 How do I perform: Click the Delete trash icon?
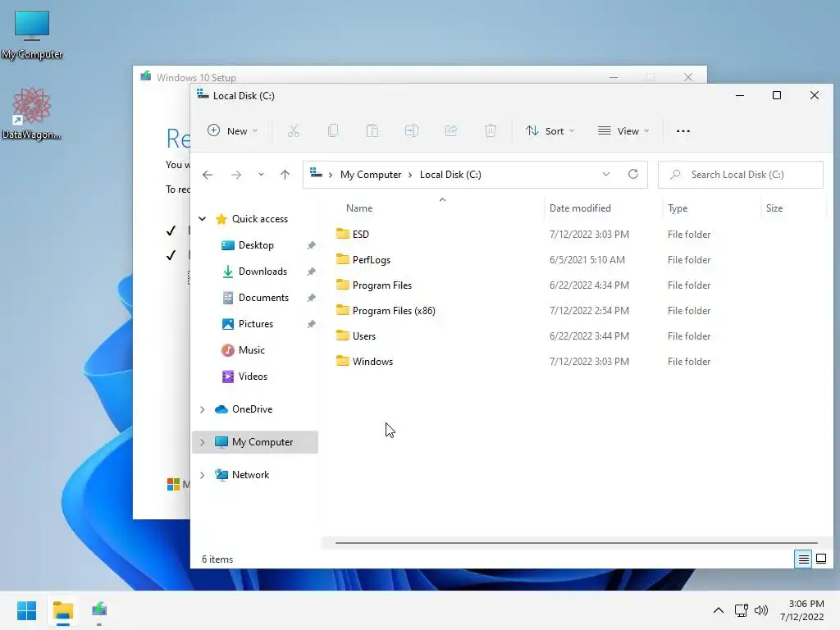[491, 130]
